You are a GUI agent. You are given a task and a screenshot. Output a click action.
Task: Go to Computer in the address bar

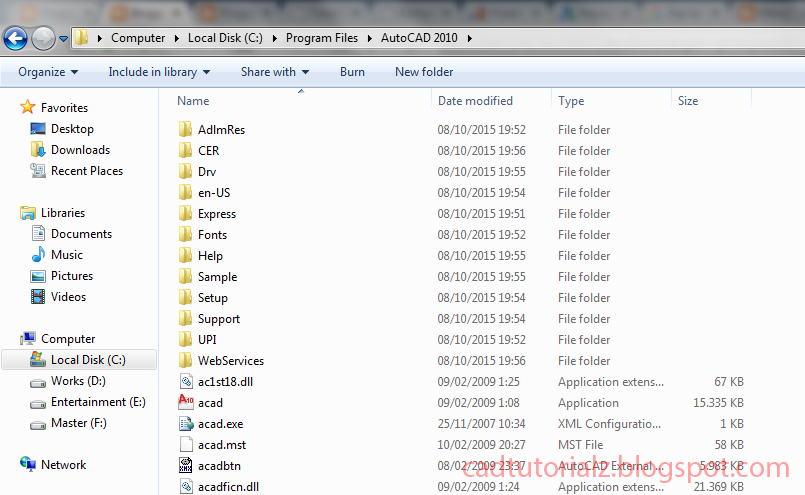pos(138,38)
